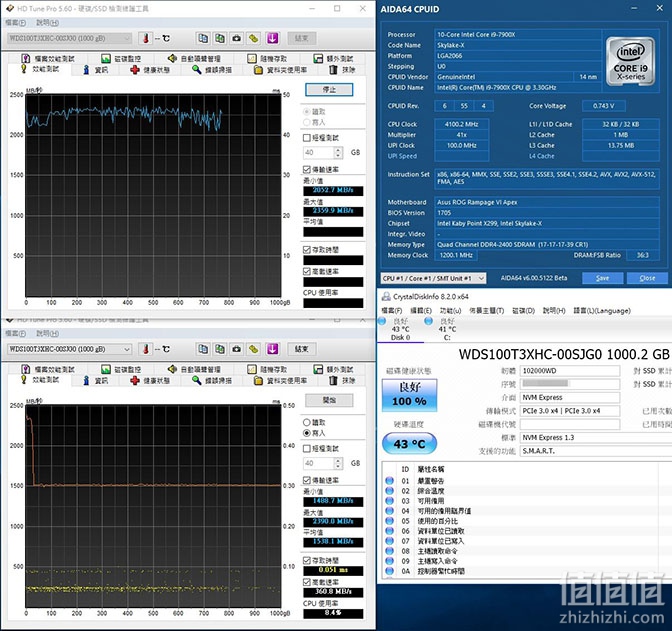Click speaker AAM icon in lower HD Tune

[172, 369]
